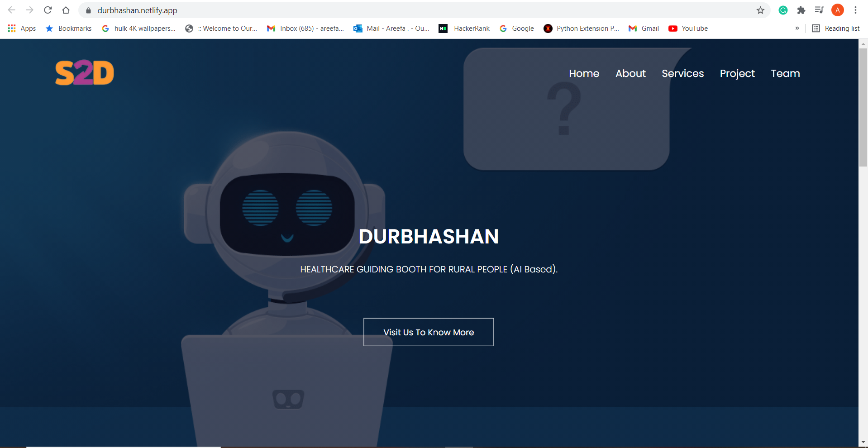The image size is (868, 448).
Task: Open Gmail from the bookmarks bar
Action: [643, 28]
